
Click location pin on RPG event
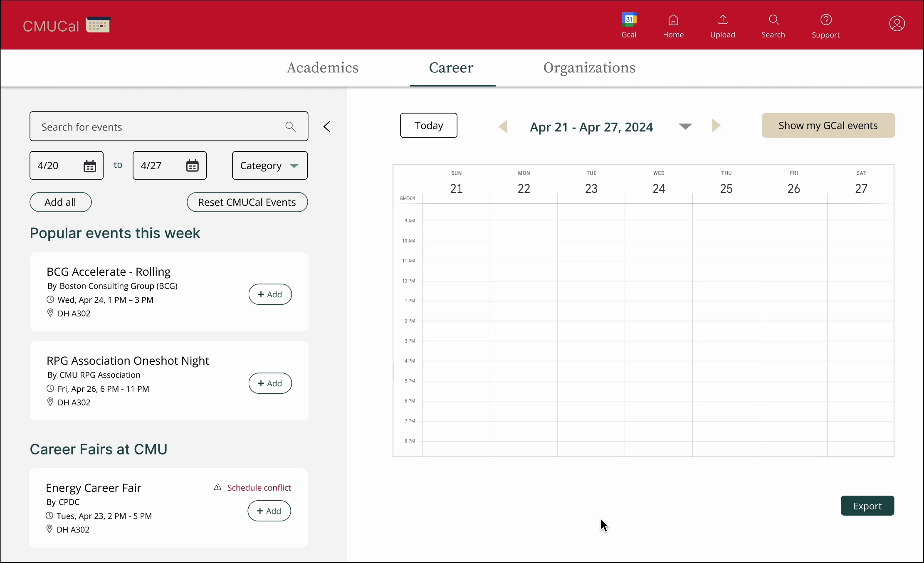click(50, 402)
